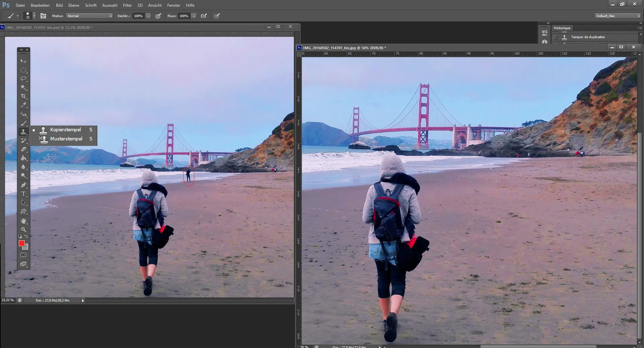Select the Tampon de duplication history state
Image resolution: width=644 pixels, height=348 pixels.
(588, 37)
